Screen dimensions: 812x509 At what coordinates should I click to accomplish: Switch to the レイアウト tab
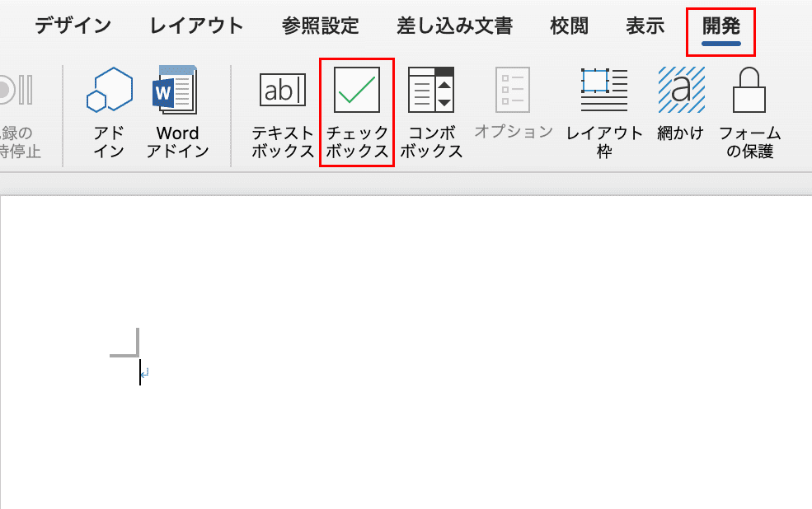click(196, 26)
